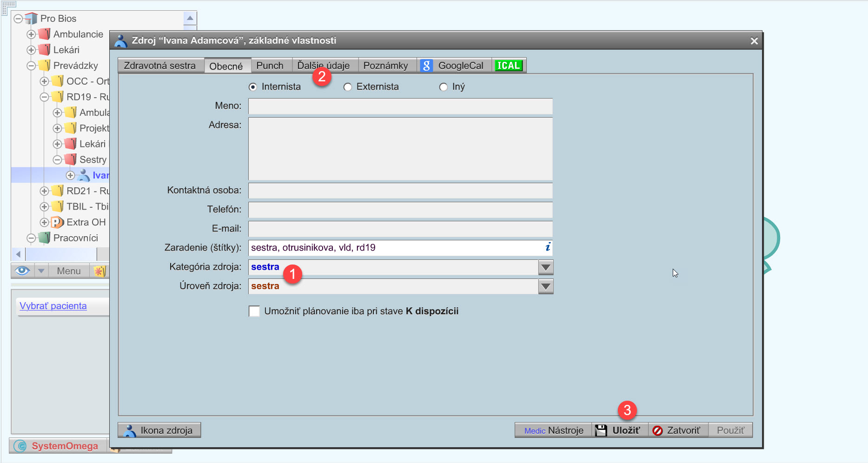Switch to the Punch tab

(270, 66)
